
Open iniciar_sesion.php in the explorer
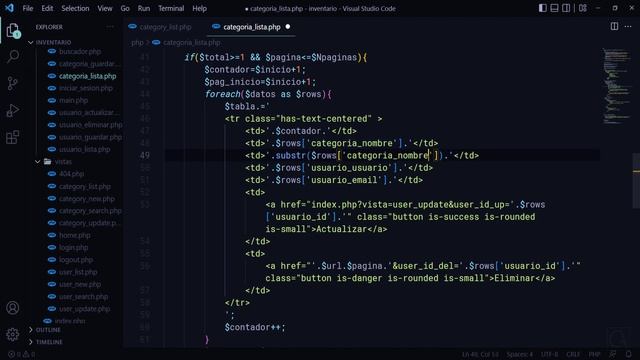point(86,88)
